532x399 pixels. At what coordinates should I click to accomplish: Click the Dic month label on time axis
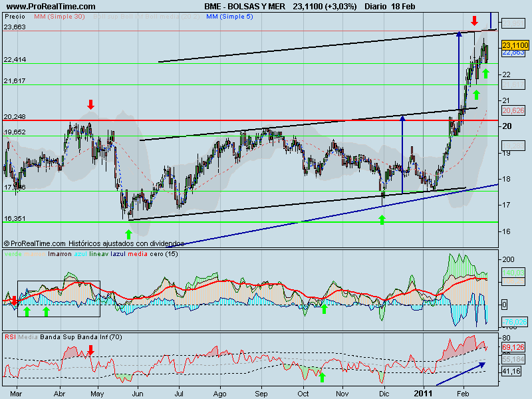pyautogui.click(x=384, y=394)
